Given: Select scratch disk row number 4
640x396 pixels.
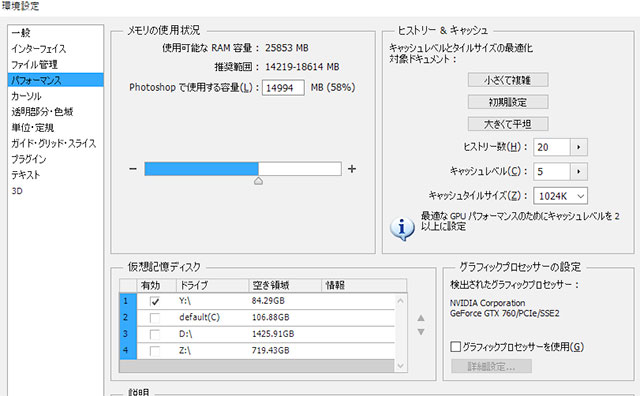Looking at the screenshot, I should [x=128, y=351].
